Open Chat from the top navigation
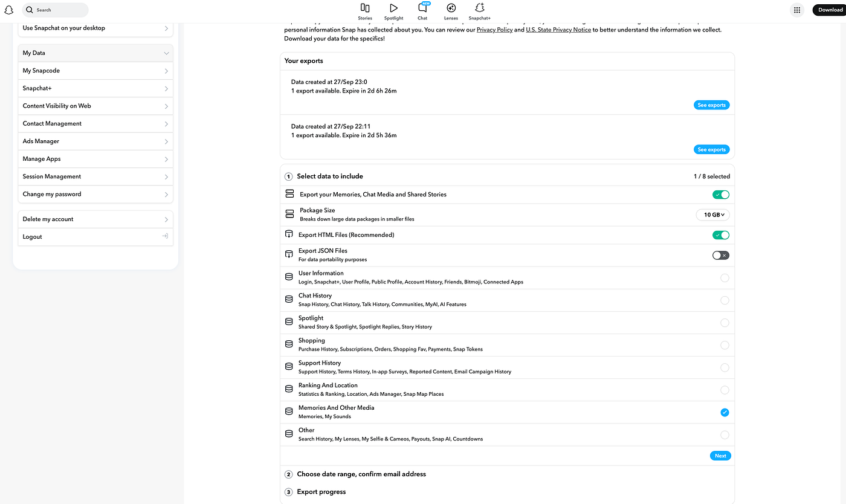The width and height of the screenshot is (846, 504). coord(422,11)
